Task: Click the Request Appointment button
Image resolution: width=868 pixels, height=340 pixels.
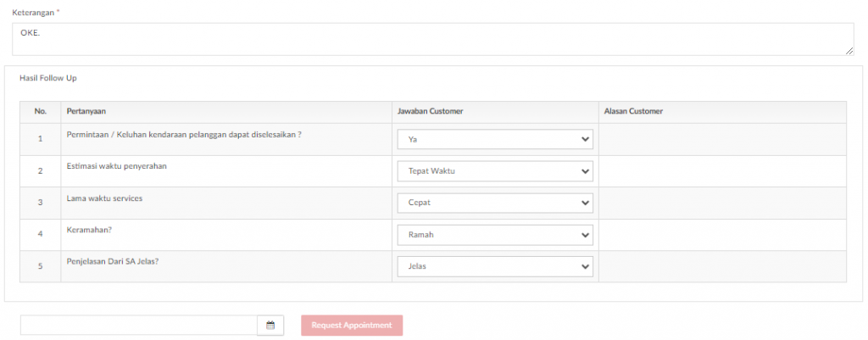Action: tap(352, 326)
